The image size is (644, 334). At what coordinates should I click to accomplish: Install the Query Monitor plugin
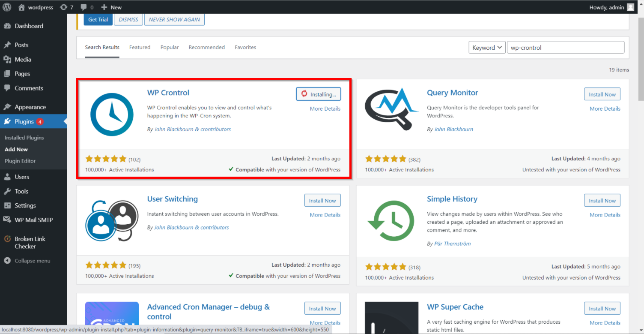coord(602,94)
